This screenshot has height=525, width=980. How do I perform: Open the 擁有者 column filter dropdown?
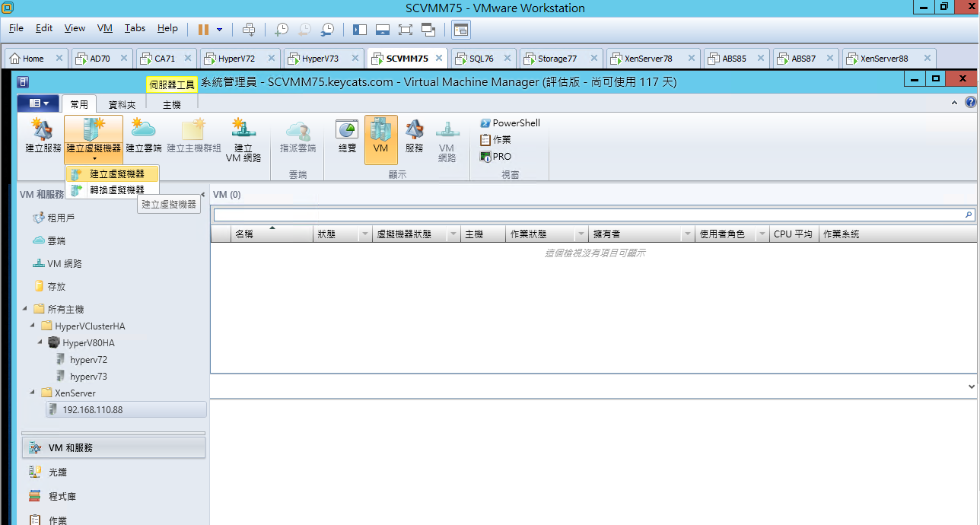pos(689,234)
